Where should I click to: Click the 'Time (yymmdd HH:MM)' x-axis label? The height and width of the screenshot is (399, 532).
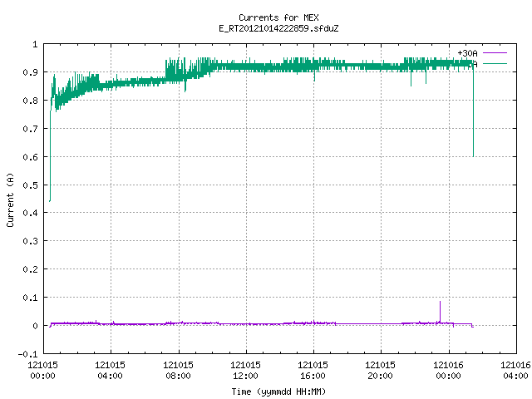point(278,392)
